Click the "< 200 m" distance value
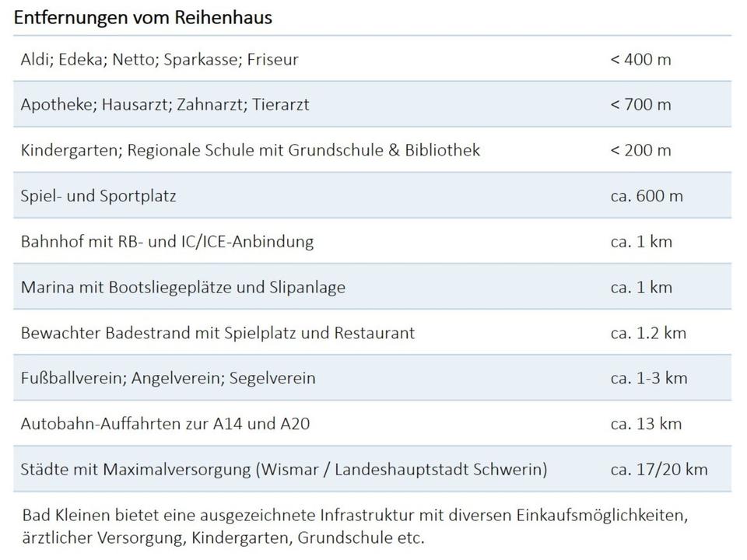The image size is (747, 560). tap(640, 150)
